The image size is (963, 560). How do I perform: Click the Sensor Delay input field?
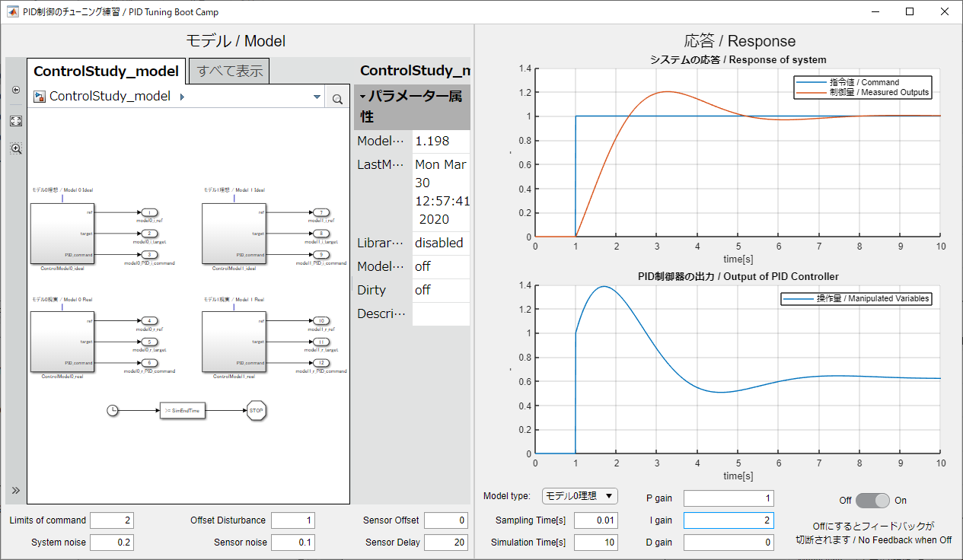tap(445, 542)
